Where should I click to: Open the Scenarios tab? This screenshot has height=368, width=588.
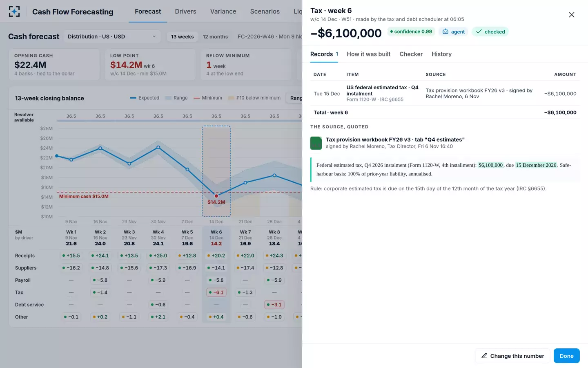coord(265,11)
